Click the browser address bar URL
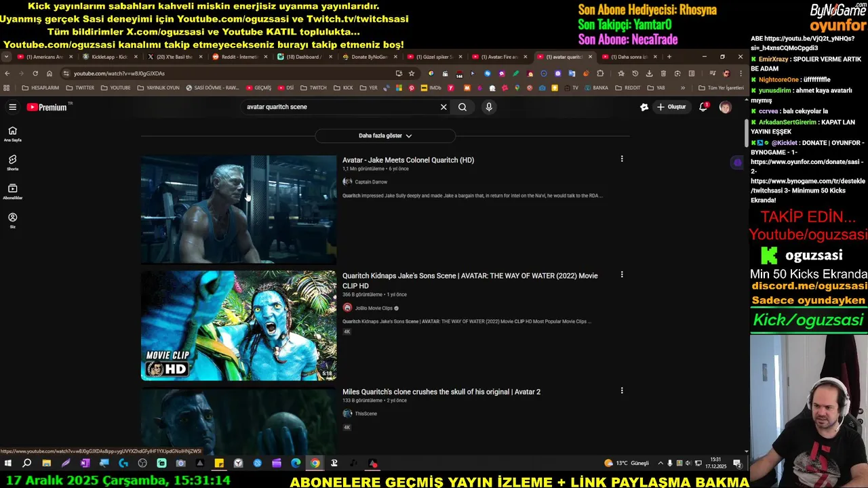Image resolution: width=868 pixels, height=488 pixels. pyautogui.click(x=119, y=73)
